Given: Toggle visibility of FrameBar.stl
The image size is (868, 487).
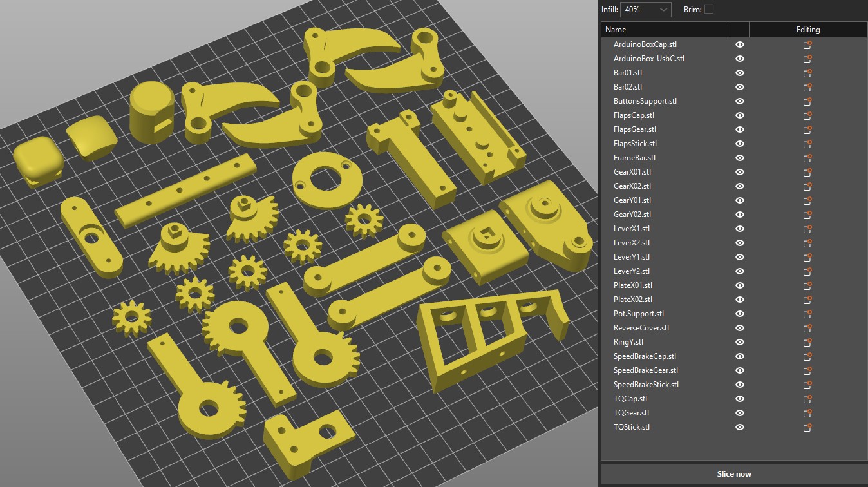Looking at the screenshot, I should click(740, 158).
